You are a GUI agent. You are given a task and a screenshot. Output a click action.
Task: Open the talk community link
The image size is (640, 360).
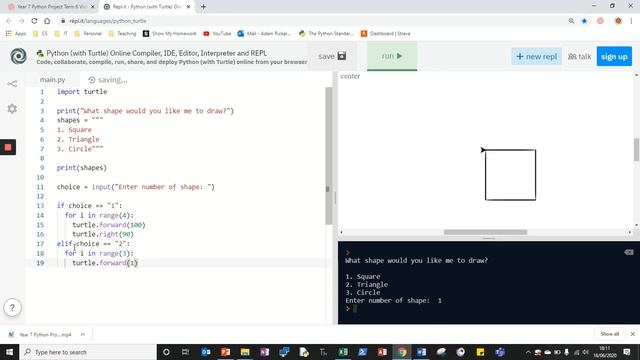tap(580, 57)
